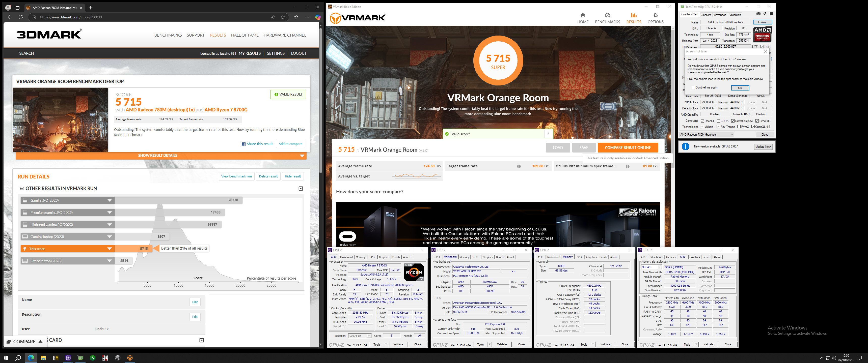Open File Explorer from taskbar
868x363 pixels.
pyautogui.click(x=43, y=358)
